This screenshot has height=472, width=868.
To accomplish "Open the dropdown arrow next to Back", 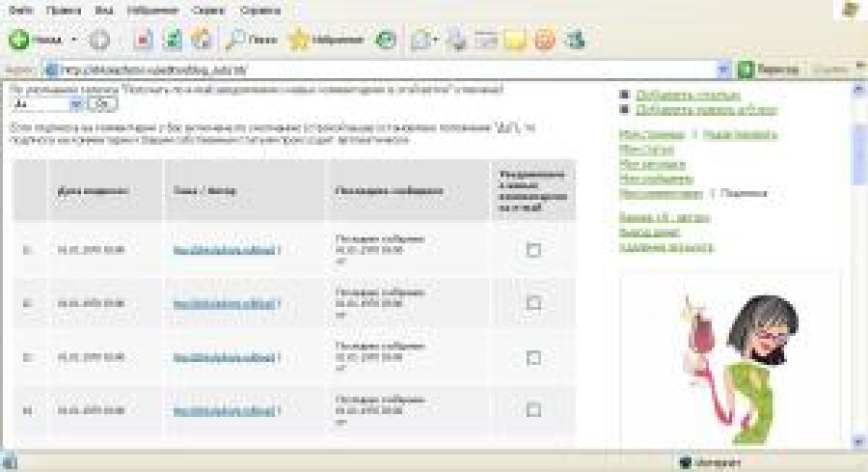I will pos(73,42).
